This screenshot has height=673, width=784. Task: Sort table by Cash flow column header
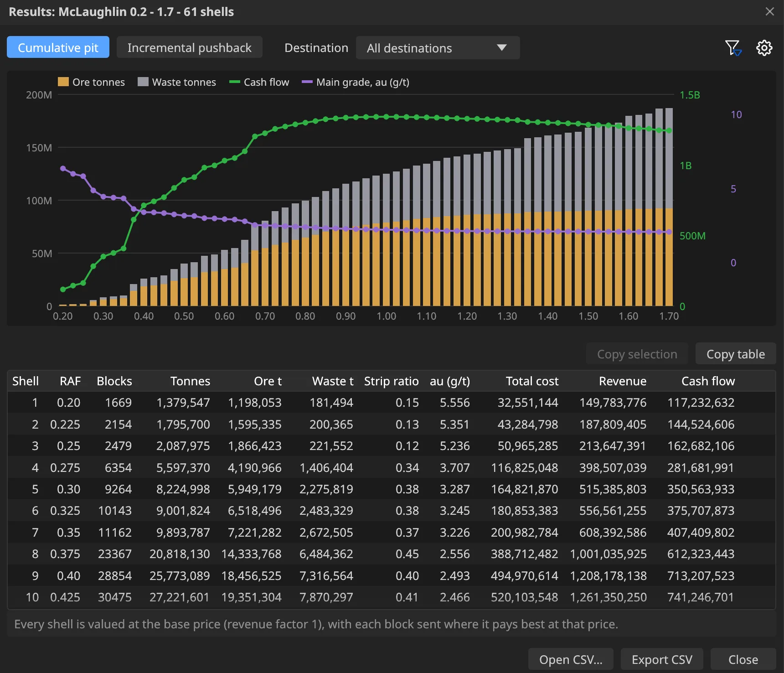(x=708, y=381)
